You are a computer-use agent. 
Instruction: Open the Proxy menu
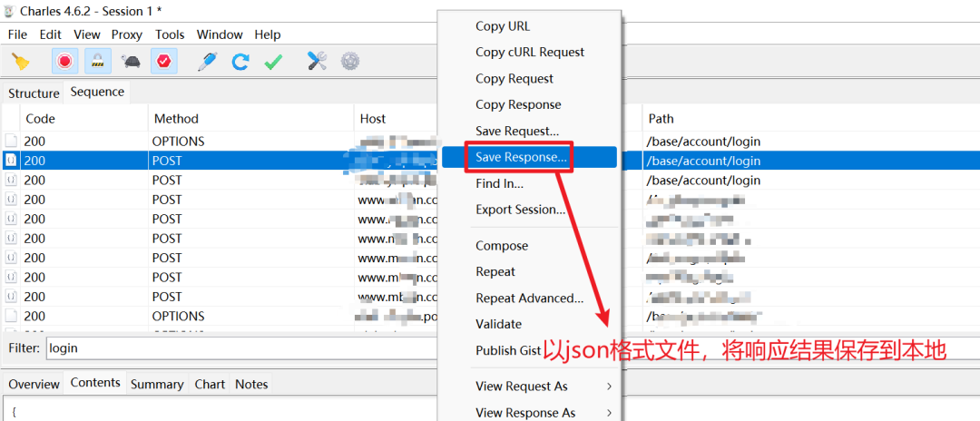pos(127,34)
